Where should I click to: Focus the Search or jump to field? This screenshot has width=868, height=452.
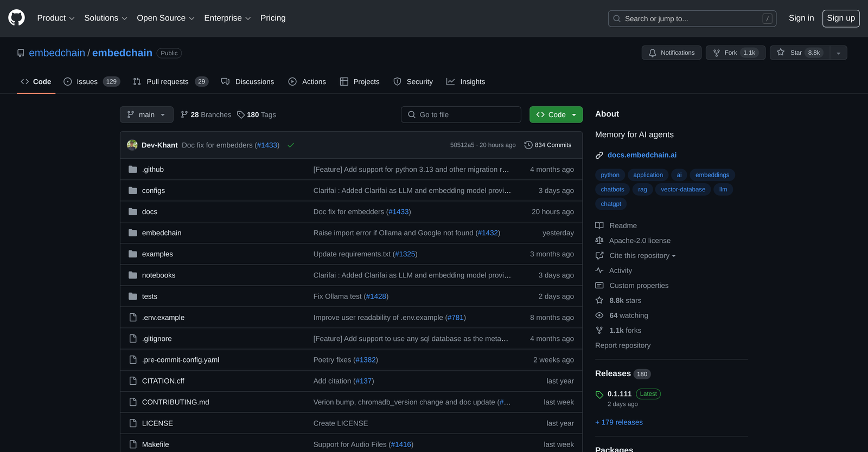[x=692, y=18]
